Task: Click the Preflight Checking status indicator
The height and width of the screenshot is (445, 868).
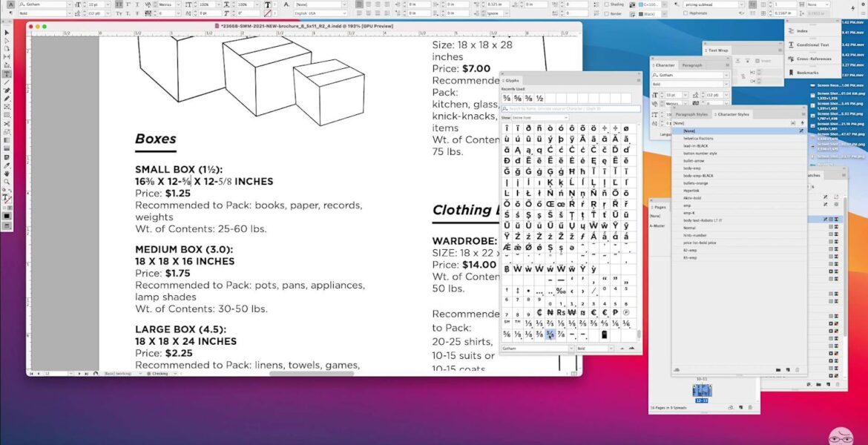Action: (160, 374)
